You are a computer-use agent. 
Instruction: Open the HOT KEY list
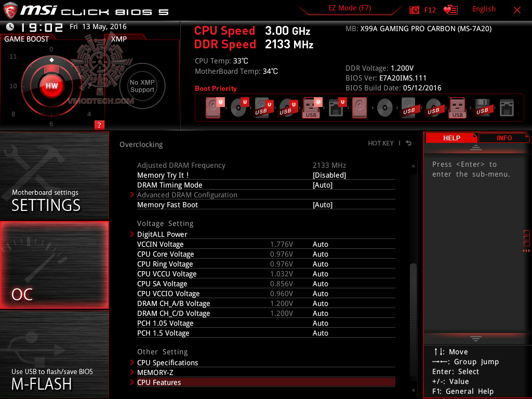(381, 143)
